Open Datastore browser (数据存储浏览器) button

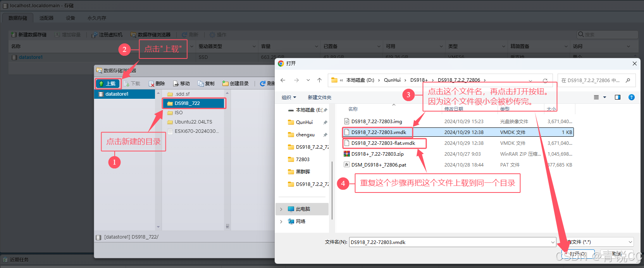[150, 35]
